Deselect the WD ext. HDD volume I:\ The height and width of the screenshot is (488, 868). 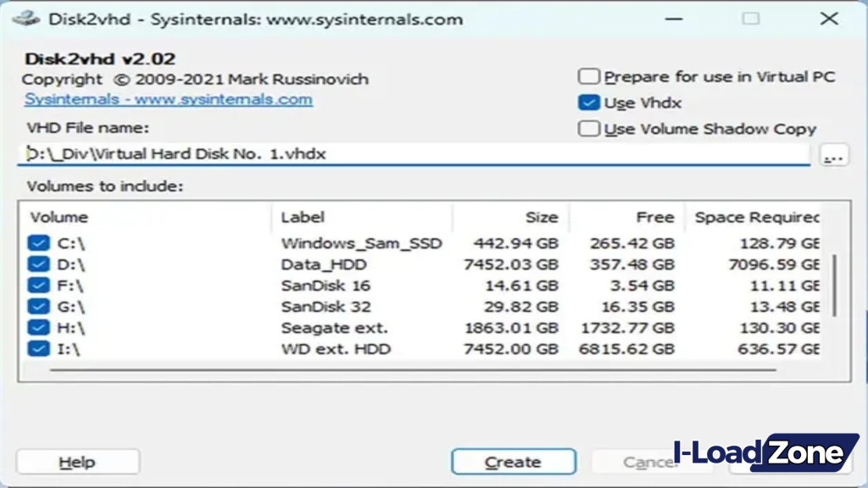38,349
